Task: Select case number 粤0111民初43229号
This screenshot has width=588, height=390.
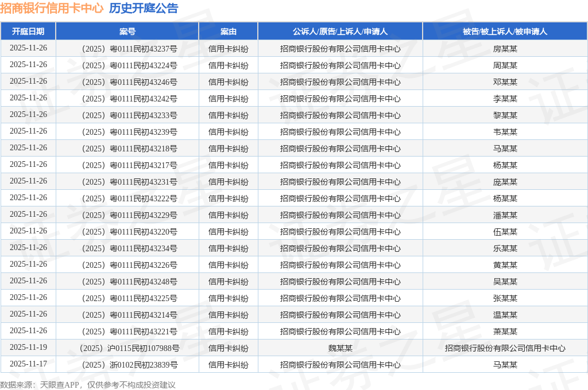Action: click(x=129, y=215)
